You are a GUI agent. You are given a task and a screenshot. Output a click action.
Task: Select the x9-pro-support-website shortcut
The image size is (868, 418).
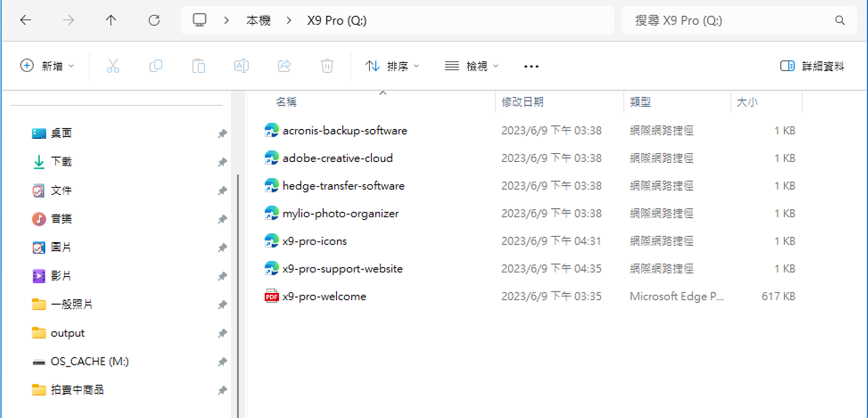343,269
